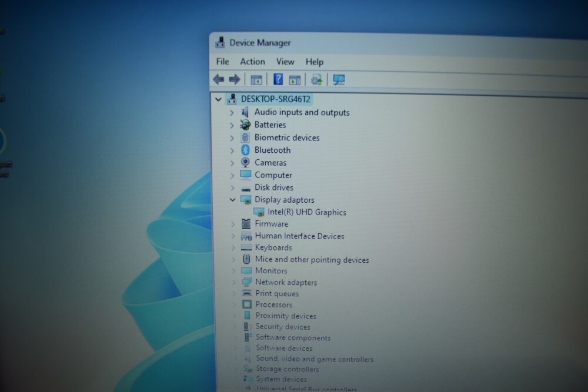The image size is (588, 392).
Task: Select the Proximity devices label
Action: tap(286, 316)
